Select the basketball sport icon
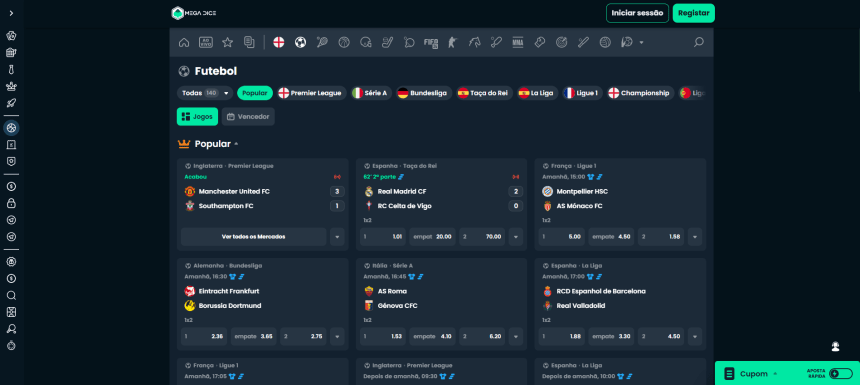Screen dimensions: 860x385 click(344, 42)
